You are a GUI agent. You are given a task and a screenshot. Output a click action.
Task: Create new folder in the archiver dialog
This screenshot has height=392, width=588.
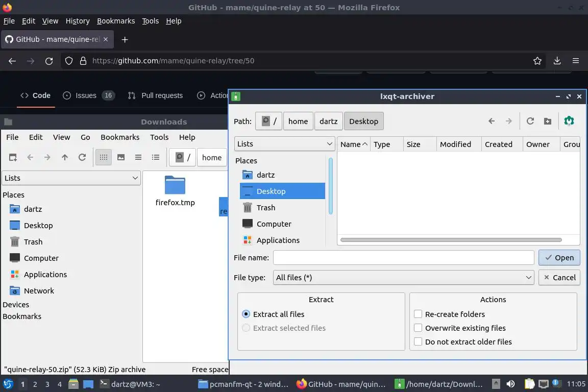coord(548,121)
